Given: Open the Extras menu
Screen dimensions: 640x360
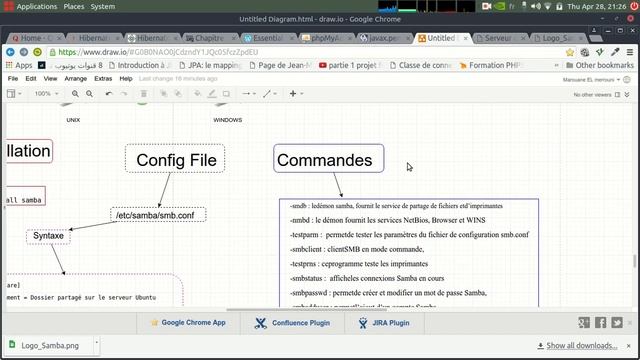Looking at the screenshot, I should pos(103,78).
